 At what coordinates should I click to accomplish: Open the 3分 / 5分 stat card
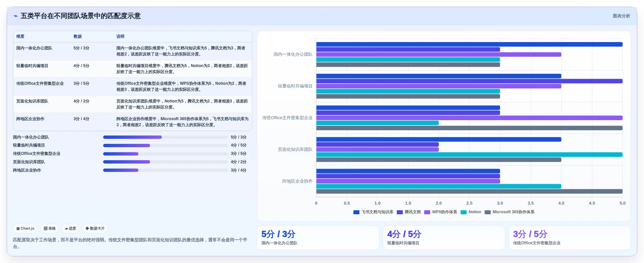coord(570,238)
